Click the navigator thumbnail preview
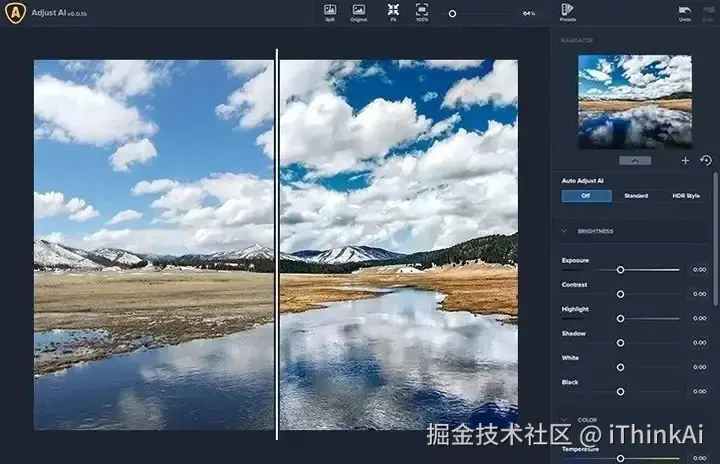This screenshot has width=720, height=464. click(x=635, y=102)
